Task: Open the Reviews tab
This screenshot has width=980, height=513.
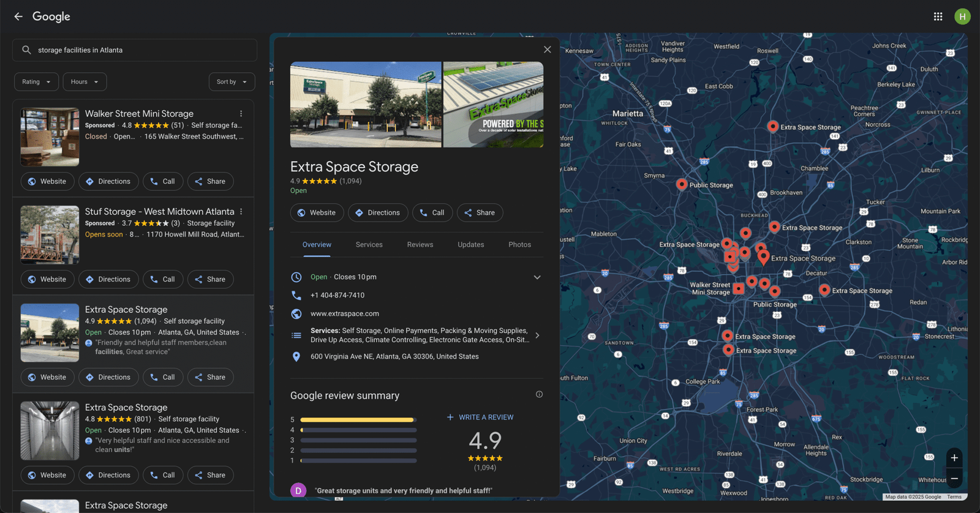Action: pyautogui.click(x=420, y=245)
